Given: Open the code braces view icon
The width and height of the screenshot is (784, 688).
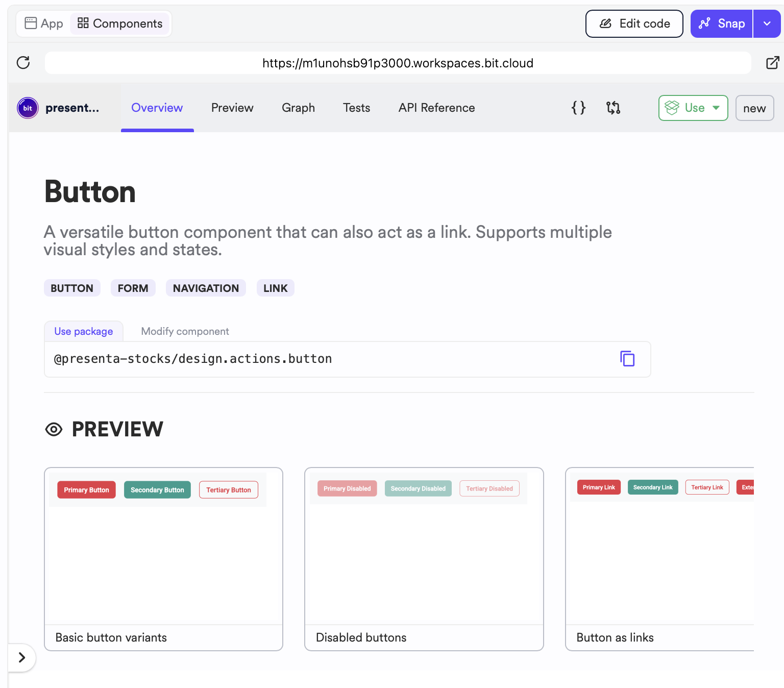Looking at the screenshot, I should point(578,108).
